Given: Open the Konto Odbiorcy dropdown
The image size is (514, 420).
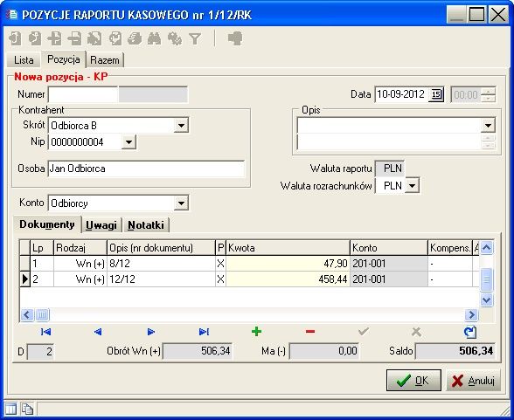Looking at the screenshot, I should click(181, 203).
